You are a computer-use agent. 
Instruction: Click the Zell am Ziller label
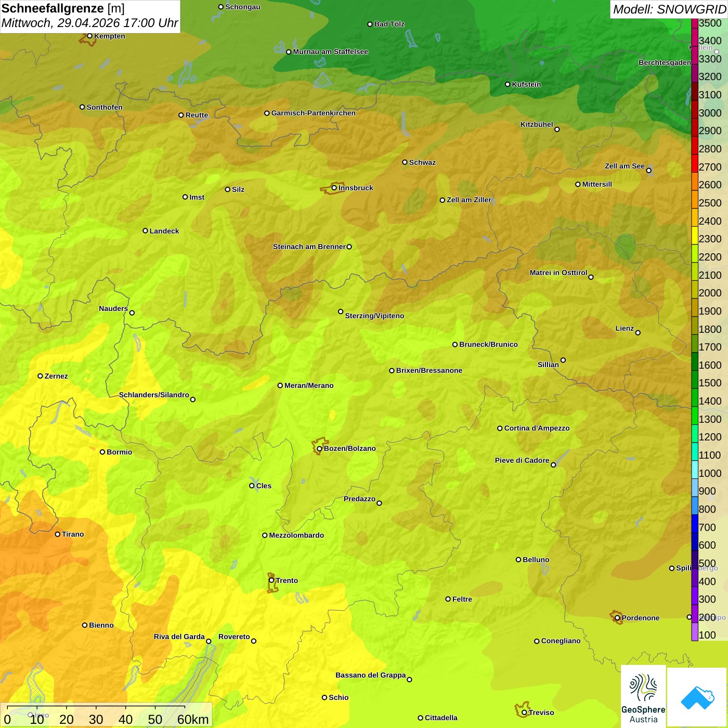[x=469, y=200]
